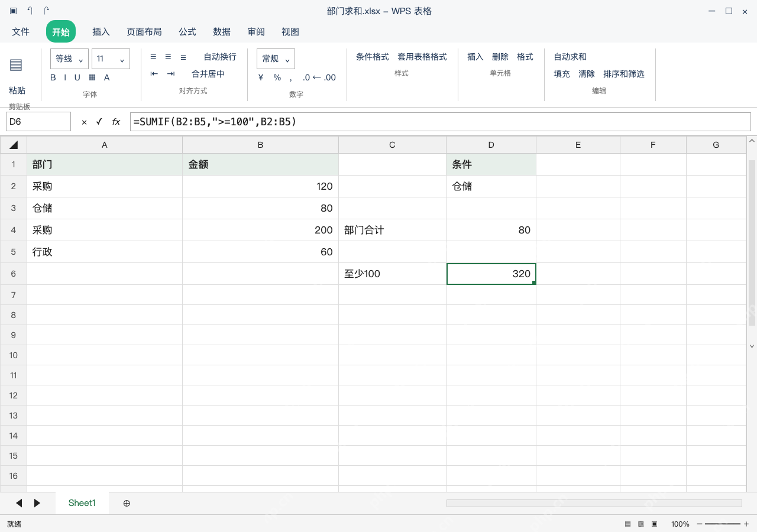Screen dimensions: 757x532
Task: Go to the next sheet arrow
Action: pos(37,503)
